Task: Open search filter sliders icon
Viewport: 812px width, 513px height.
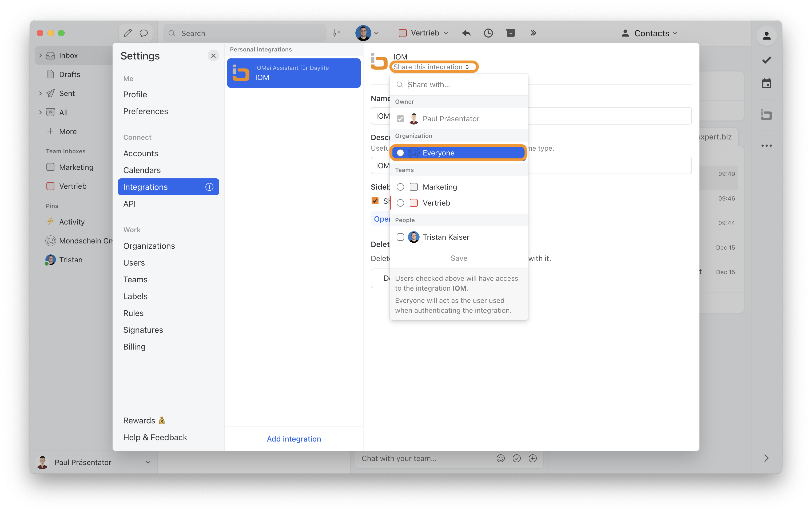Action: [337, 33]
